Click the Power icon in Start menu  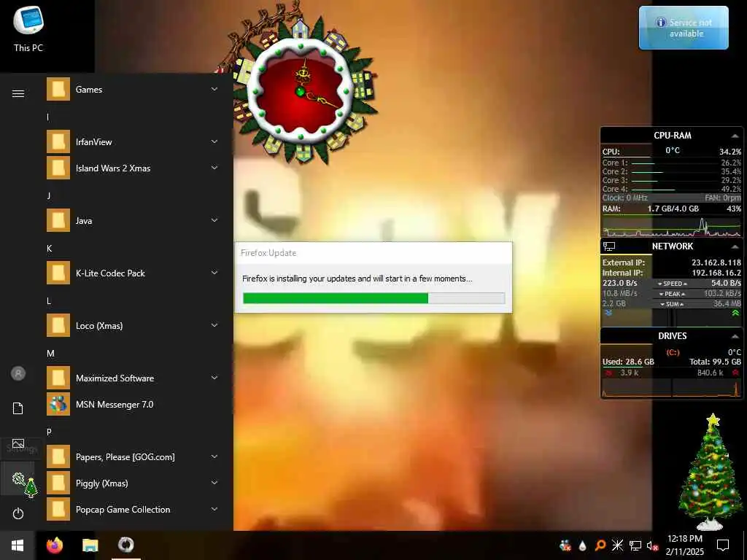click(x=18, y=513)
